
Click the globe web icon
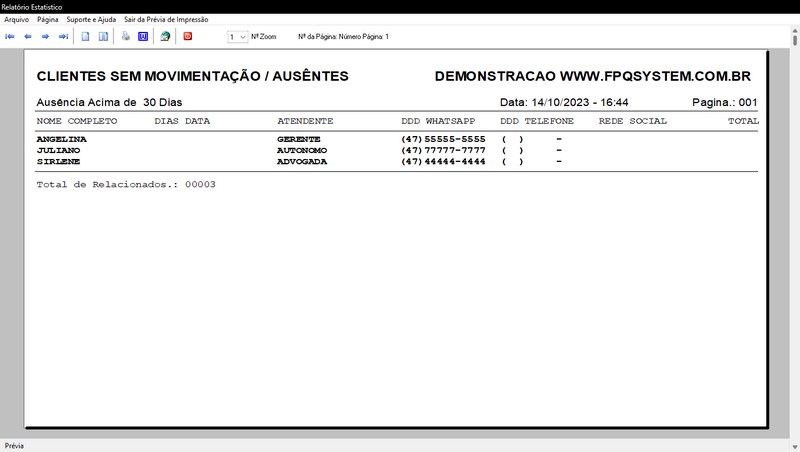tap(165, 37)
